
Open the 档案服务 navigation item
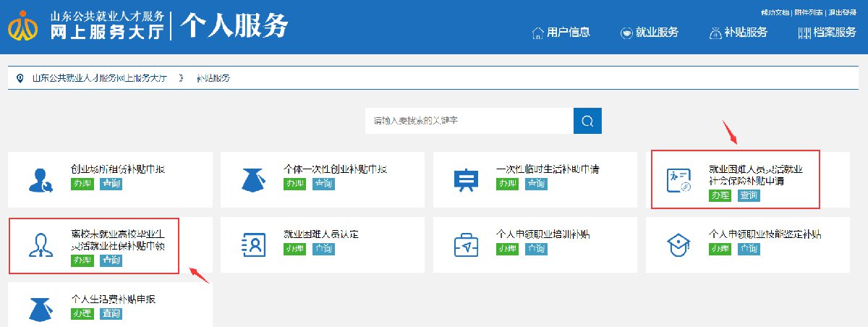coord(827,33)
